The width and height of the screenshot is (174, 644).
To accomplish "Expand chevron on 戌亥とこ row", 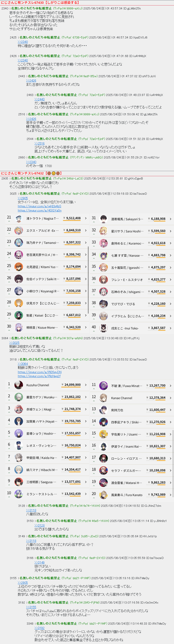I will pos(170,328).
